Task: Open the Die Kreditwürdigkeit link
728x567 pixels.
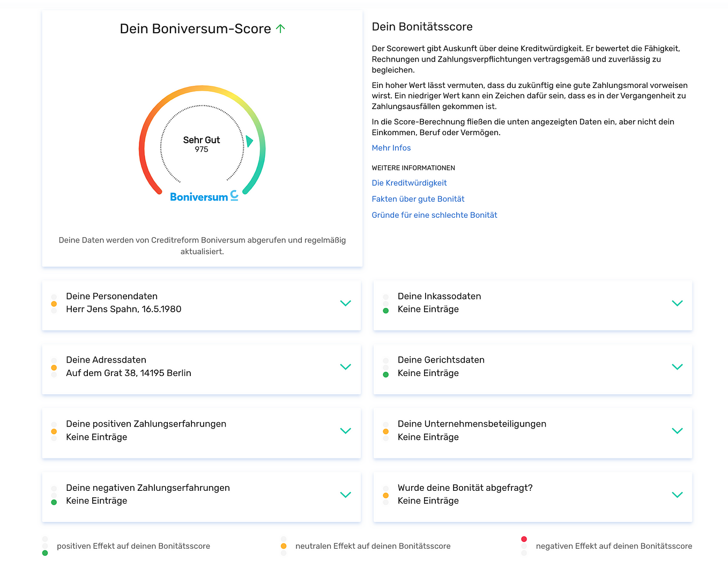Action: pos(409,183)
